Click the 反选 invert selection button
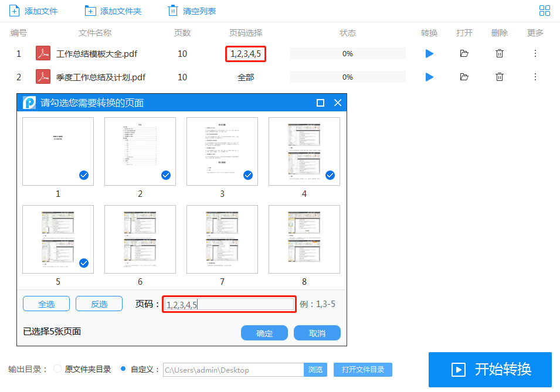The height and width of the screenshot is (392, 560). tap(99, 304)
